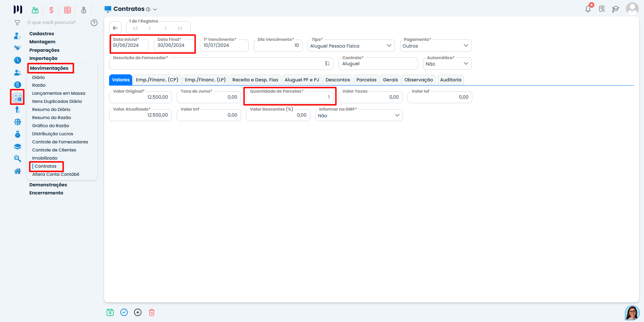Open the Auditoria tab
The height and width of the screenshot is (322, 644).
click(x=450, y=80)
